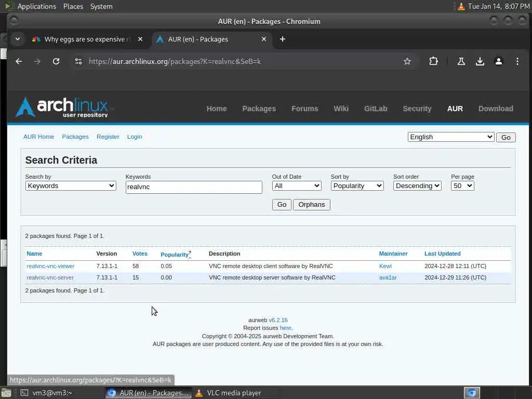
Task: Open site information icon in address bar
Action: [78, 61]
